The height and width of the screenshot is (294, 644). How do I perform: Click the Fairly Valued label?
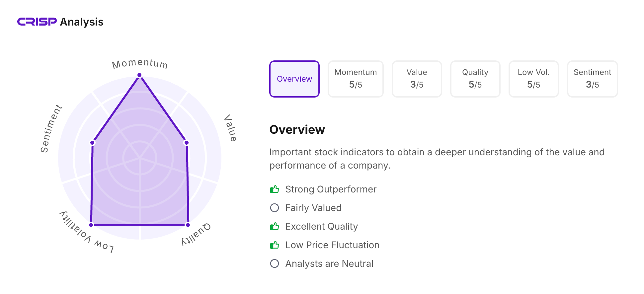point(313,208)
